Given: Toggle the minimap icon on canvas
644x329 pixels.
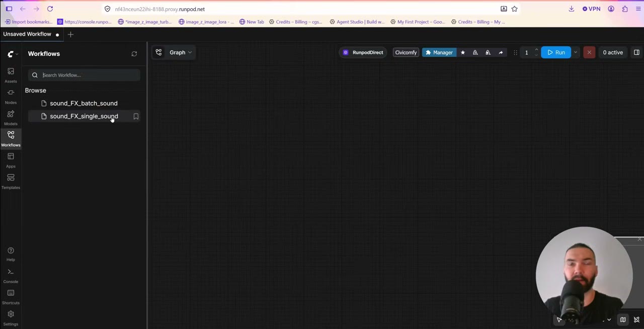Looking at the screenshot, I should (623, 320).
